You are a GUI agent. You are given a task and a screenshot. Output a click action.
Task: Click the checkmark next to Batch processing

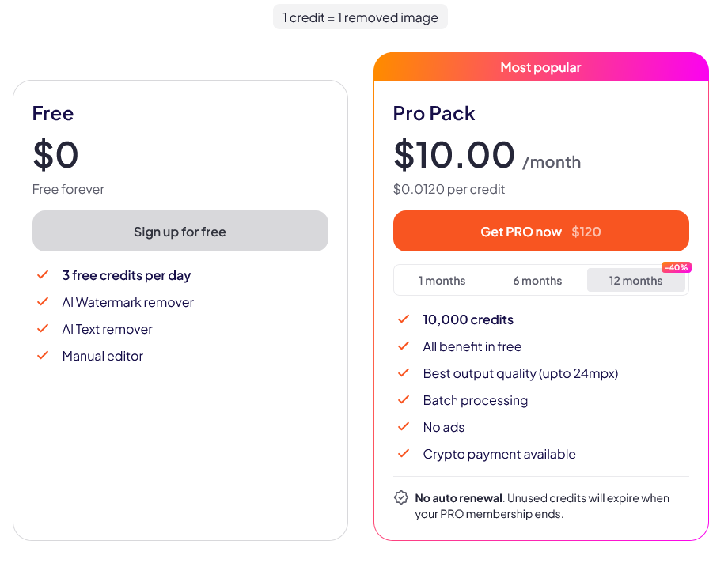(x=404, y=400)
